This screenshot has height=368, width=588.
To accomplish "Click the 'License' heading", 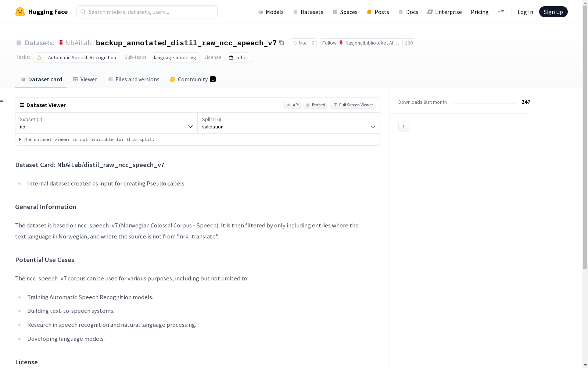I will click(x=26, y=362).
